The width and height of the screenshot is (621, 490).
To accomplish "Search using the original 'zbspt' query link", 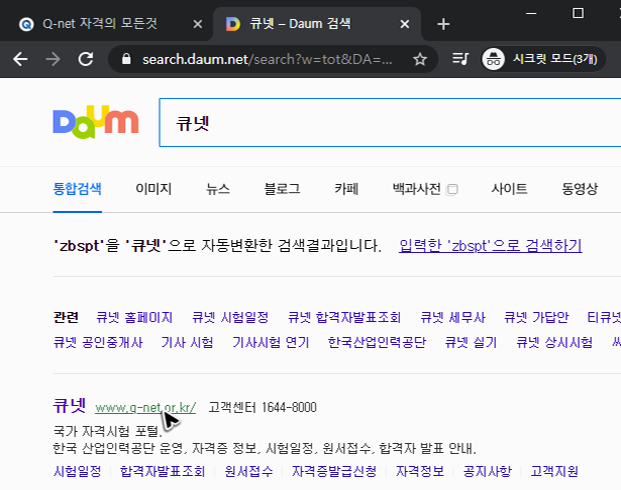I will click(x=490, y=246).
